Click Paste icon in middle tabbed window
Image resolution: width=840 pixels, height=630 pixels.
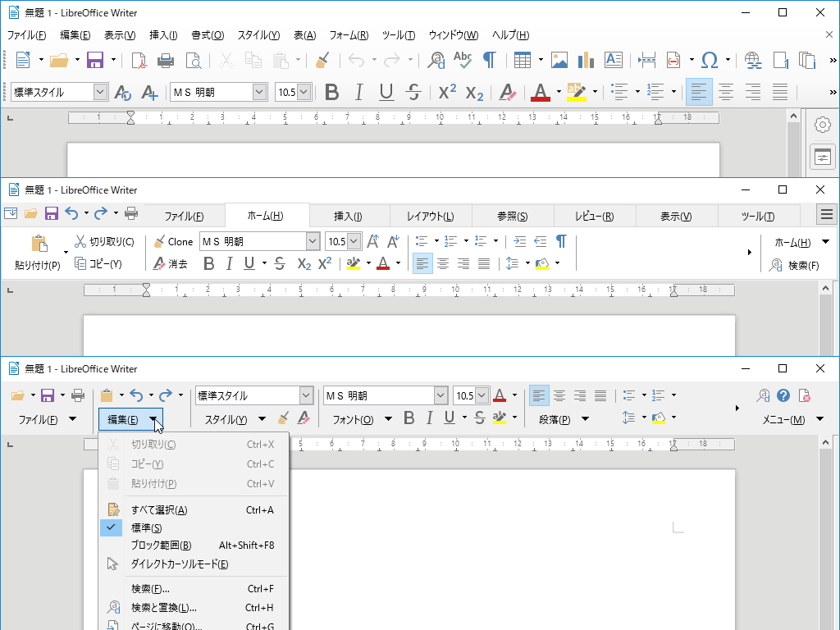[x=39, y=244]
